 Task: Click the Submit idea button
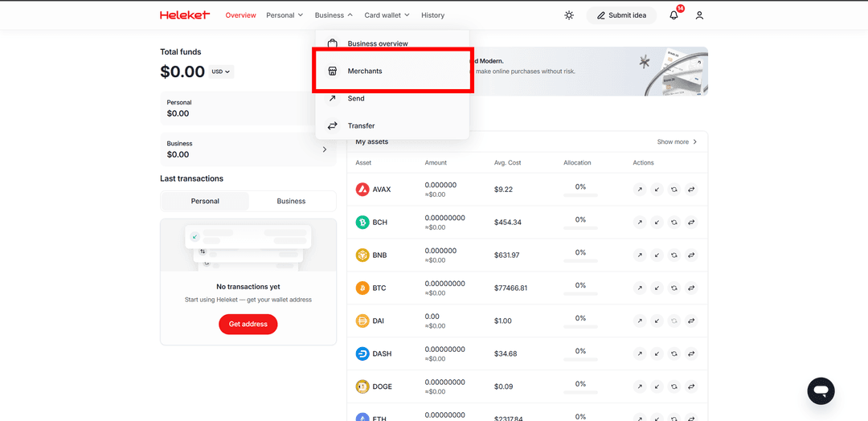(621, 15)
